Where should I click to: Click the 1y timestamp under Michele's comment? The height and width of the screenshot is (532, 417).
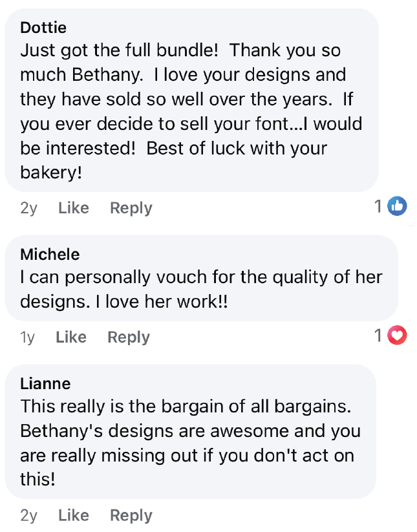[28, 337]
